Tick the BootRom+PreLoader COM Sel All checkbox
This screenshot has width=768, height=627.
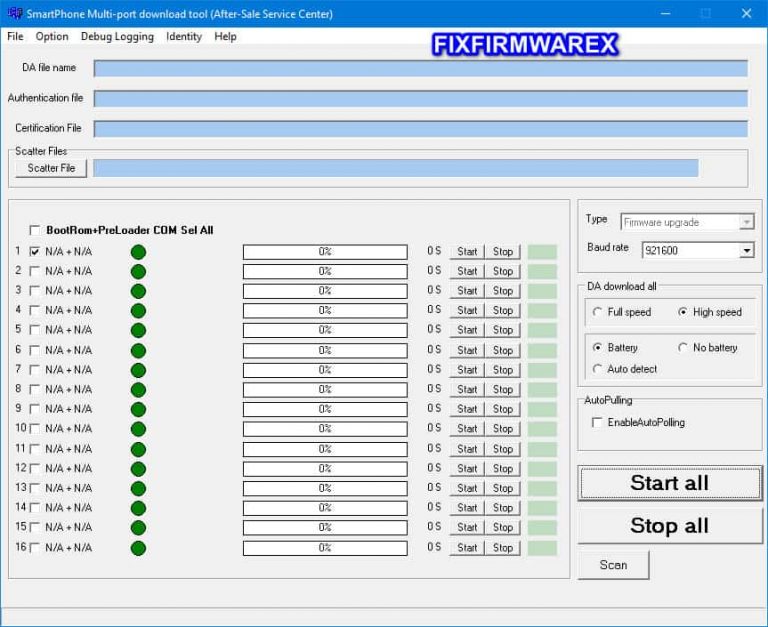tap(35, 230)
